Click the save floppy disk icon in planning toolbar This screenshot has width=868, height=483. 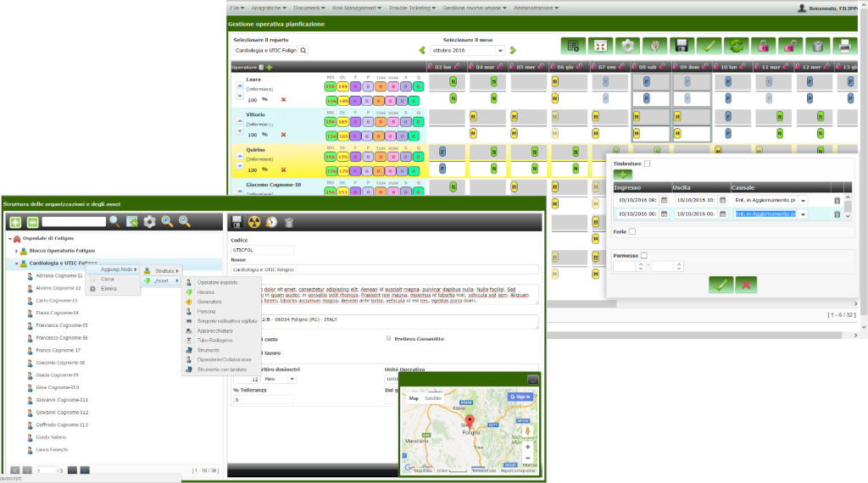tap(681, 47)
